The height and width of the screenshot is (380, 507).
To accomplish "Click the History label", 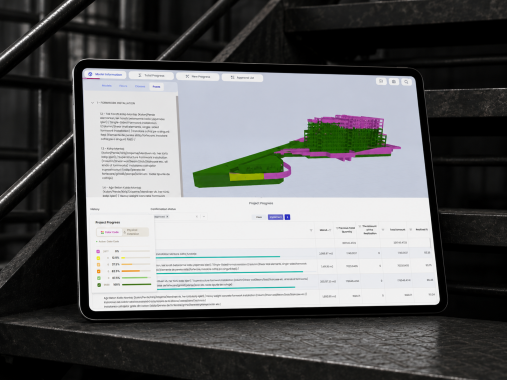I will 95,209.
